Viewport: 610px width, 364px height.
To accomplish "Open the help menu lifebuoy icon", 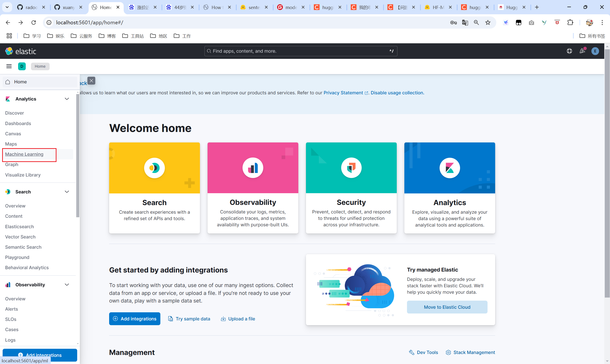I will (569, 51).
